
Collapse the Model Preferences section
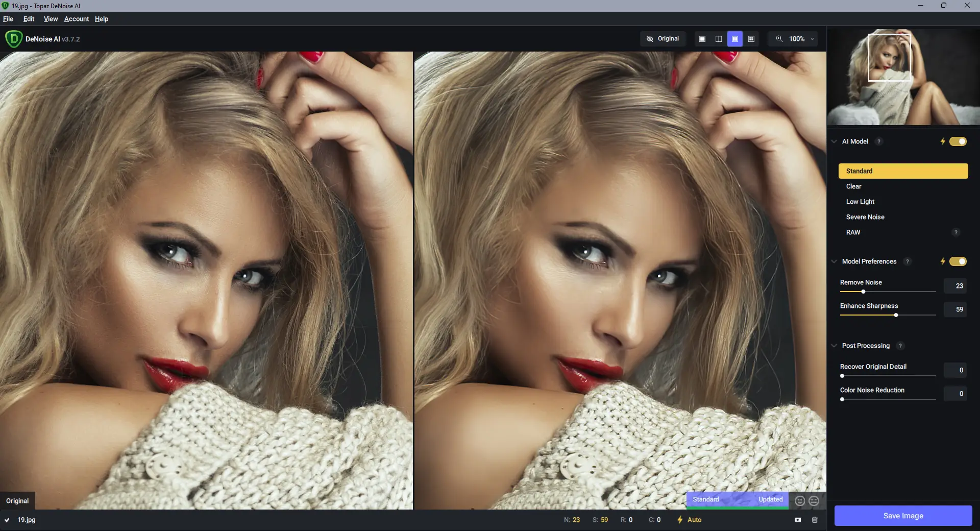pyautogui.click(x=834, y=261)
